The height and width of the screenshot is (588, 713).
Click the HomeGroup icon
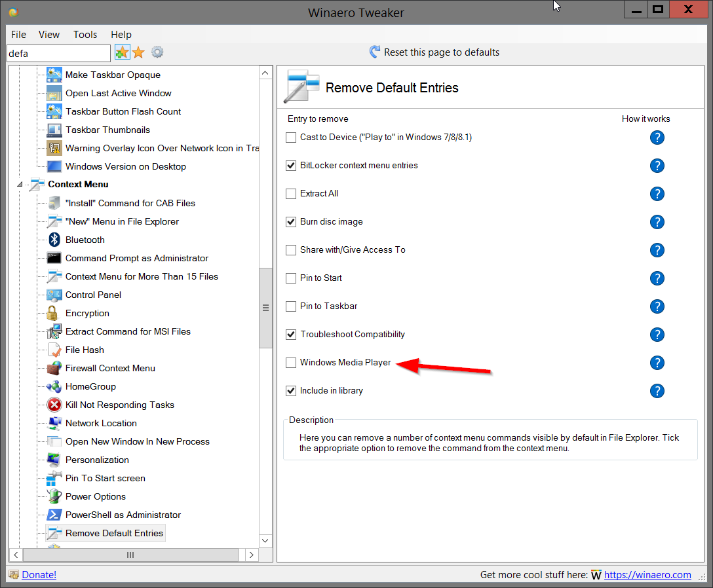(54, 387)
